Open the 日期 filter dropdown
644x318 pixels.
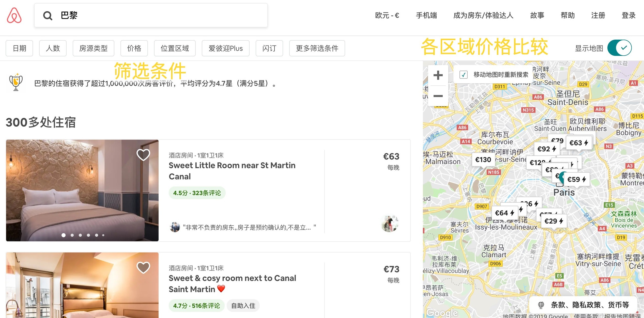tap(19, 48)
